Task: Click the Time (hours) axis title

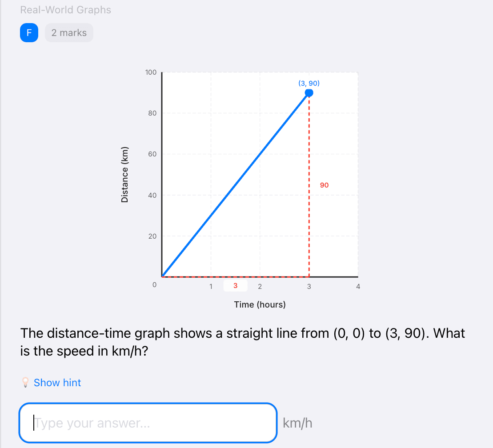Action: [260, 304]
